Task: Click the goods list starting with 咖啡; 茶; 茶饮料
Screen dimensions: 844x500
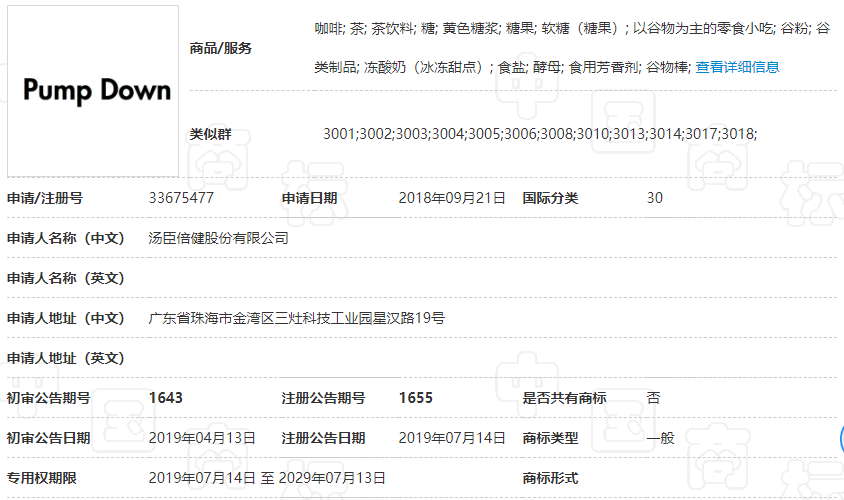Action: click(572, 29)
